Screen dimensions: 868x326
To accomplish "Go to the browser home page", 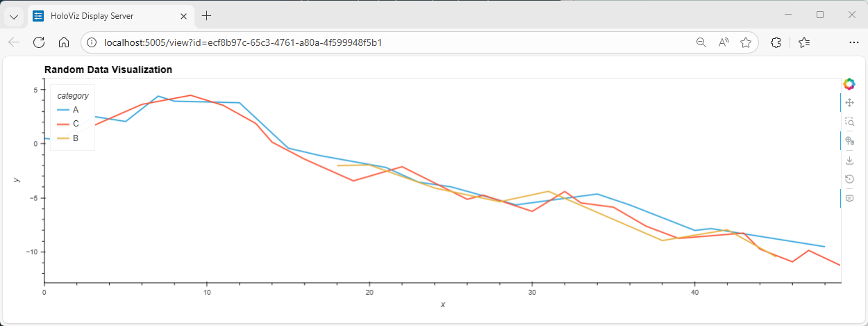I will 63,42.
